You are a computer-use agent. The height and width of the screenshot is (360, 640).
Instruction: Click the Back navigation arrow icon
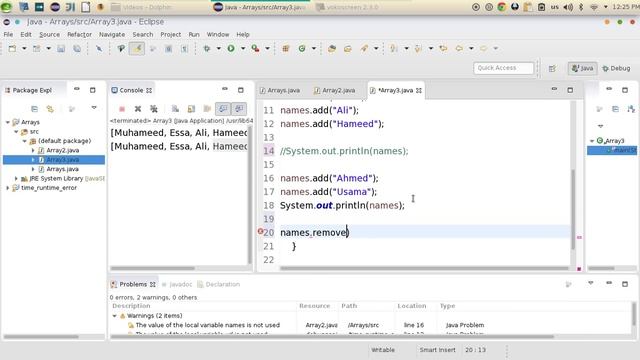[459, 49]
